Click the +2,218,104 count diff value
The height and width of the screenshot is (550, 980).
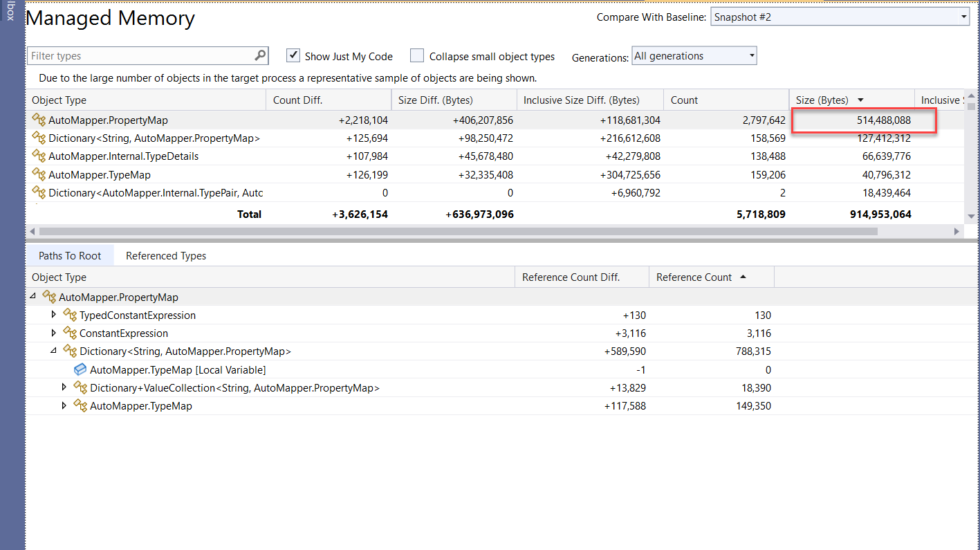[363, 120]
